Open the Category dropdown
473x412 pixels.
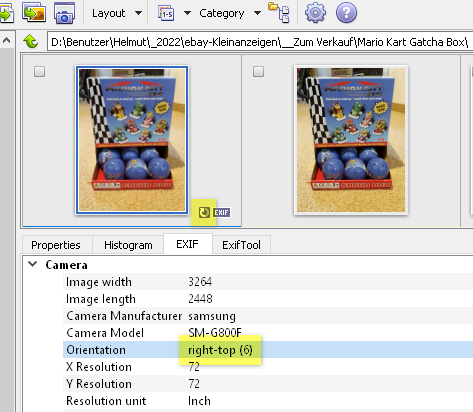pyautogui.click(x=230, y=13)
